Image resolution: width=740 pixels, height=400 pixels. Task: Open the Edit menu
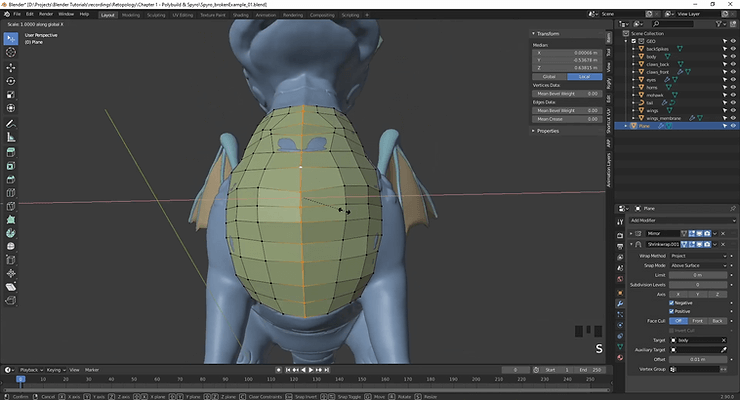click(30, 14)
